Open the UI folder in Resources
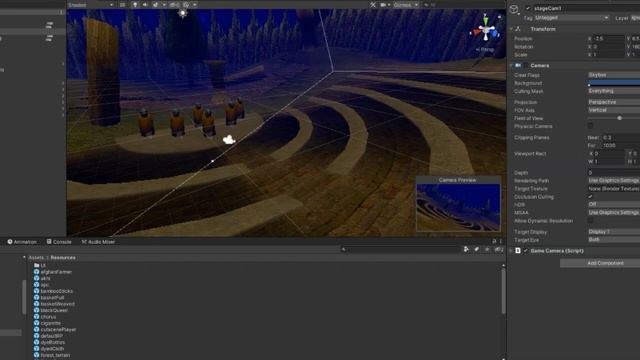Viewport: 640px width, 360px height. [40, 265]
